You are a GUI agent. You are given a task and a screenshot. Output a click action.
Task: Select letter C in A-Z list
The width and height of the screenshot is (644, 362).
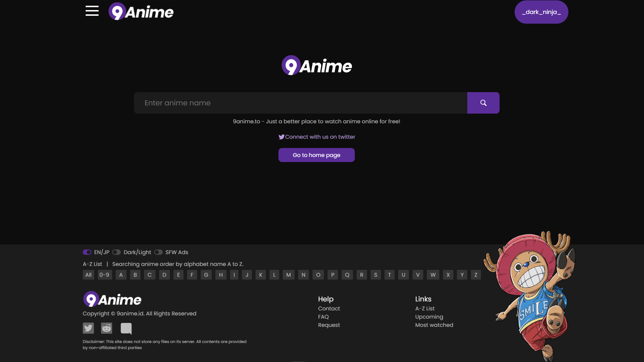pyautogui.click(x=150, y=275)
